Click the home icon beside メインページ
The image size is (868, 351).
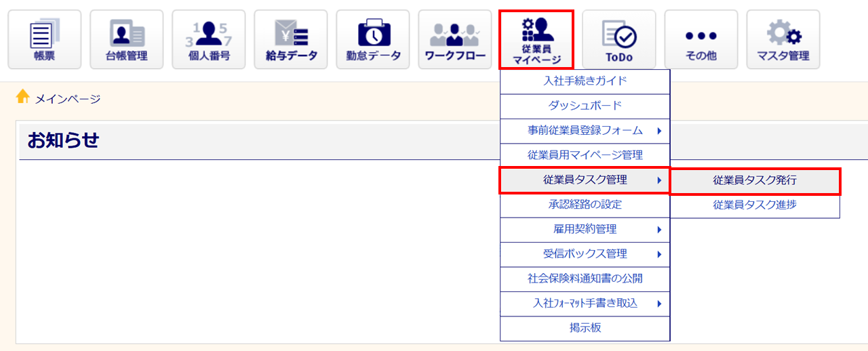point(23,97)
